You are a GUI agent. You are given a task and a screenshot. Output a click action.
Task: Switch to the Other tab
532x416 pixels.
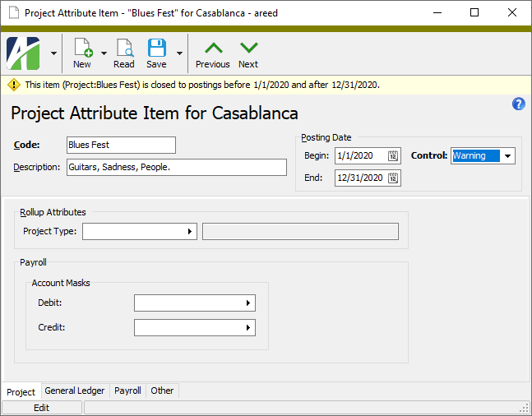162,391
